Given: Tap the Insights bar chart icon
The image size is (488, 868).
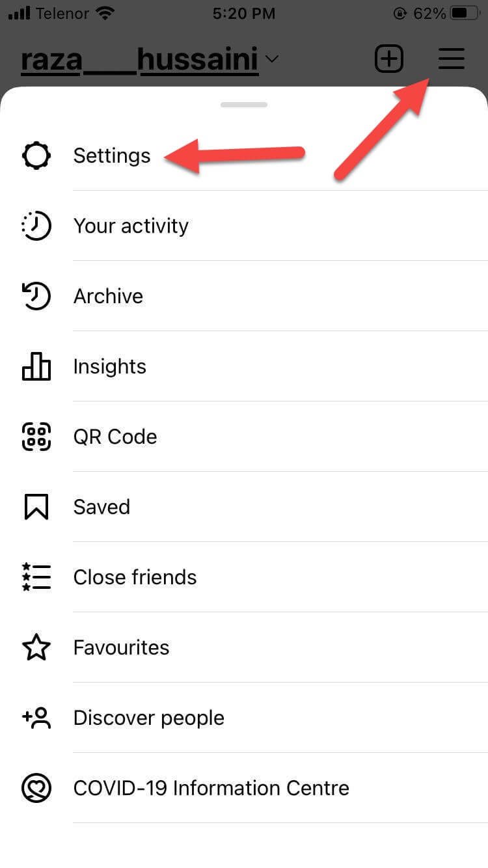Looking at the screenshot, I should (36, 366).
